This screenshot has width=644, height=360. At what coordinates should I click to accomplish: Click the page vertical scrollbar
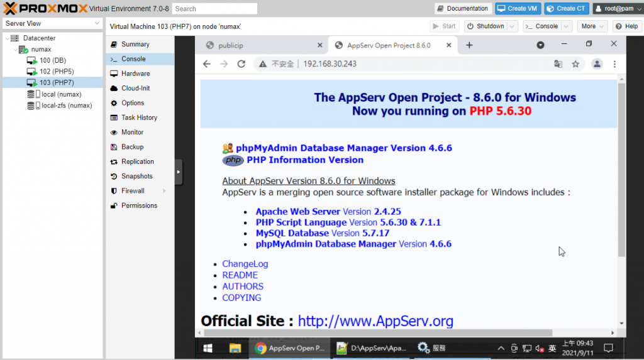coord(621,170)
